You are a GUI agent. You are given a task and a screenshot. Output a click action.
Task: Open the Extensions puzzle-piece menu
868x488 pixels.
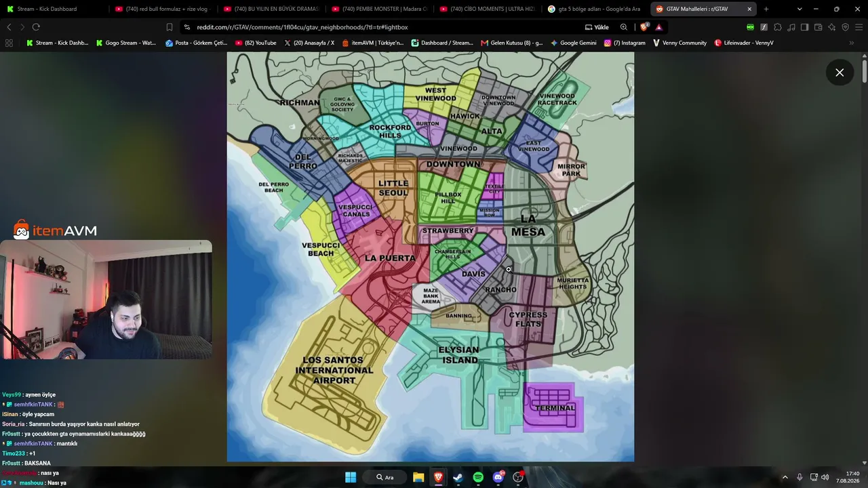pyautogui.click(x=777, y=27)
